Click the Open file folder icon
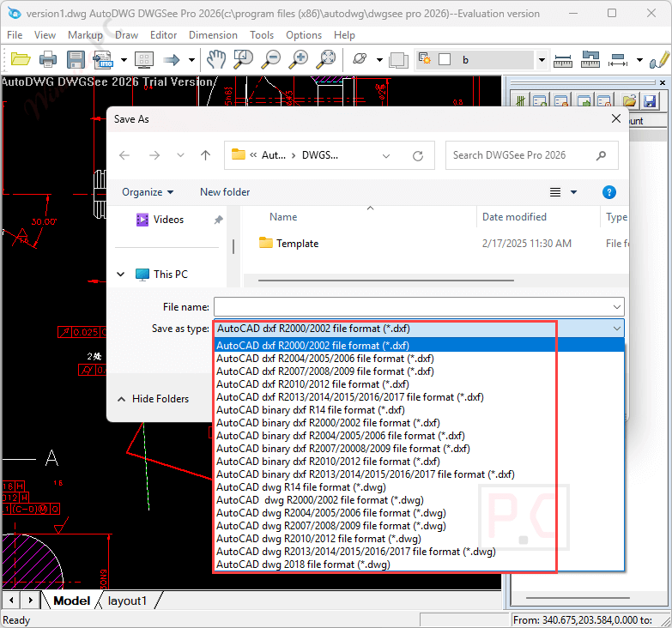 click(x=20, y=59)
